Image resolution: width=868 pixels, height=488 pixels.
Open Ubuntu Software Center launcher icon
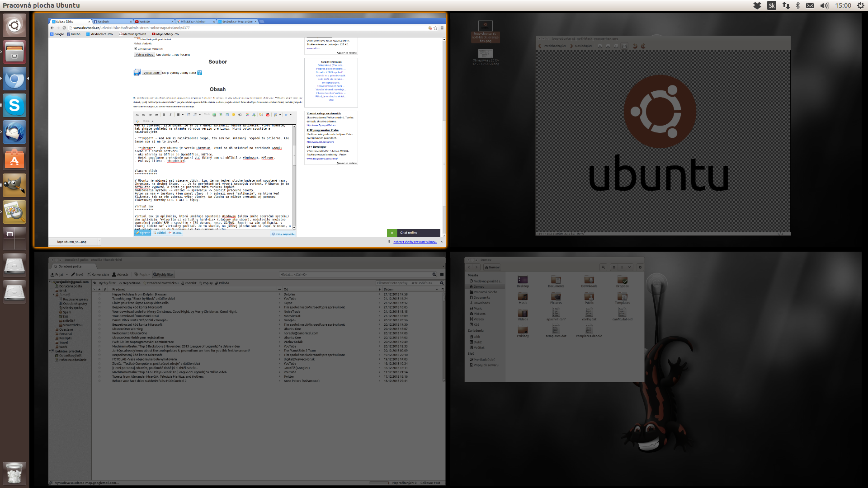pos(14,159)
